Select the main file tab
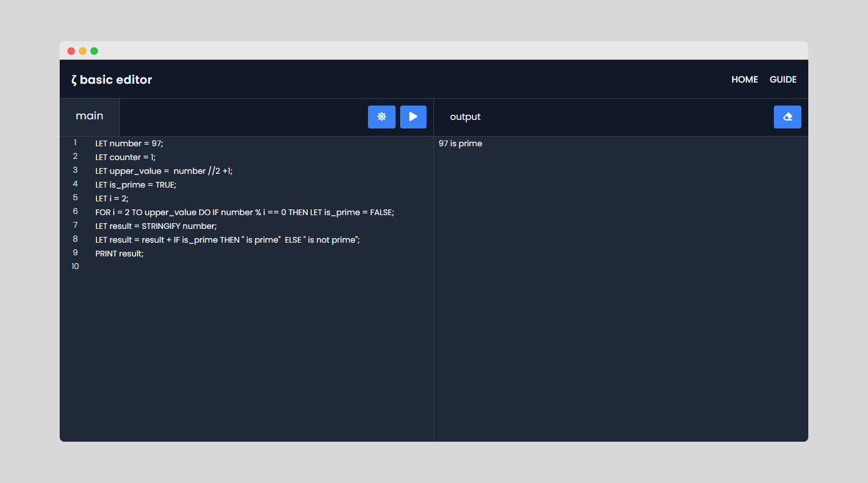 [90, 116]
